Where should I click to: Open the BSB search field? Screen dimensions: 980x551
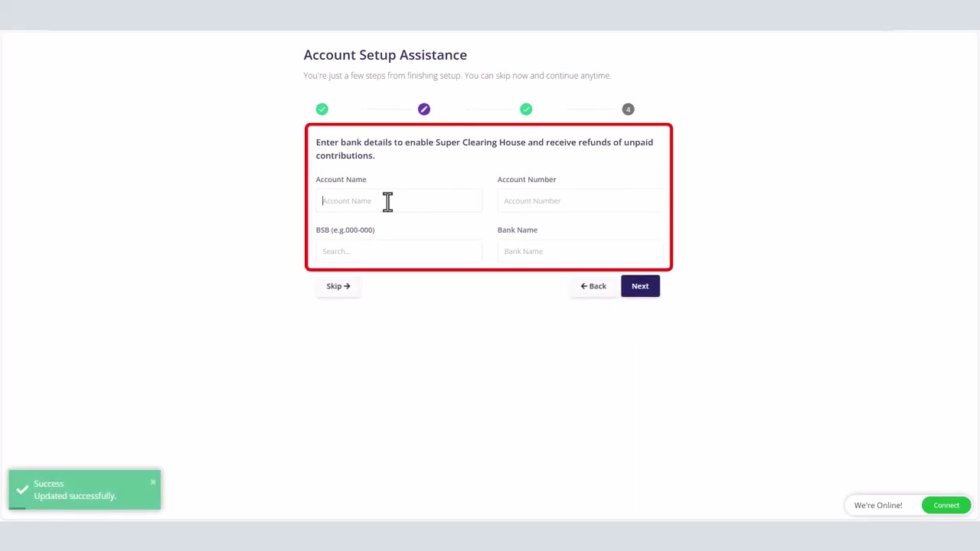coord(399,251)
